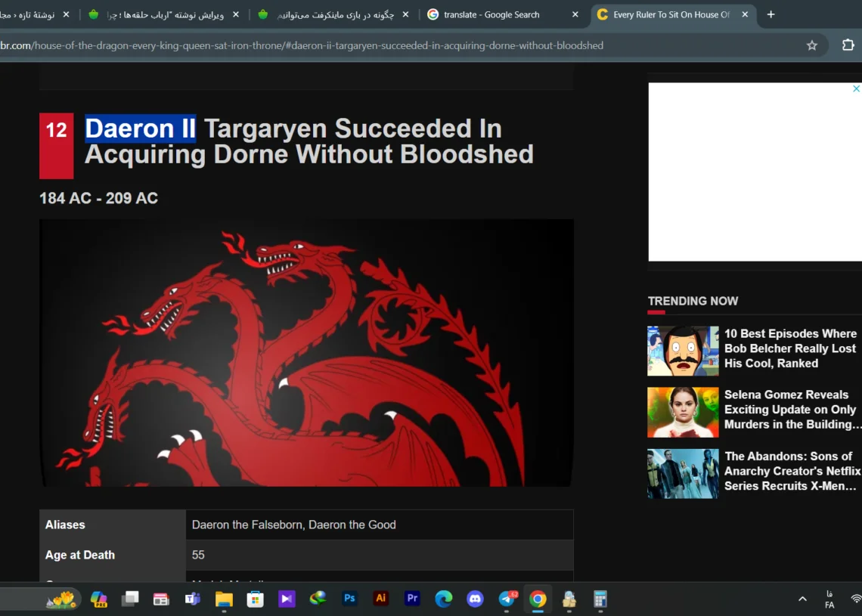This screenshot has width=862, height=616.
Task: Open Visual Studio from taskbar
Action: tap(287, 599)
